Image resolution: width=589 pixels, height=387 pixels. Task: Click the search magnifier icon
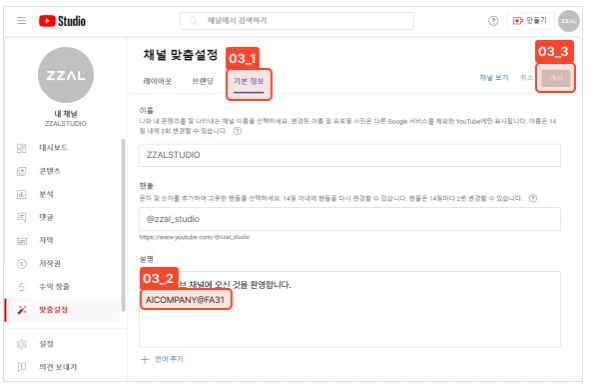pyautogui.click(x=193, y=20)
